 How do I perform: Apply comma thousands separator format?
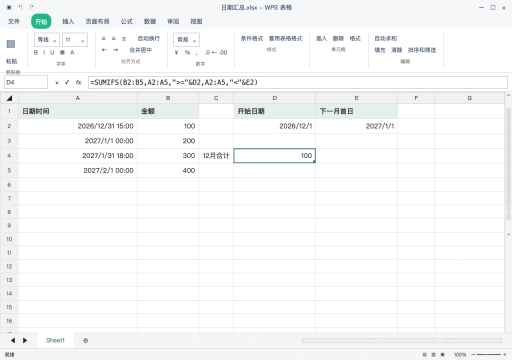(x=197, y=53)
